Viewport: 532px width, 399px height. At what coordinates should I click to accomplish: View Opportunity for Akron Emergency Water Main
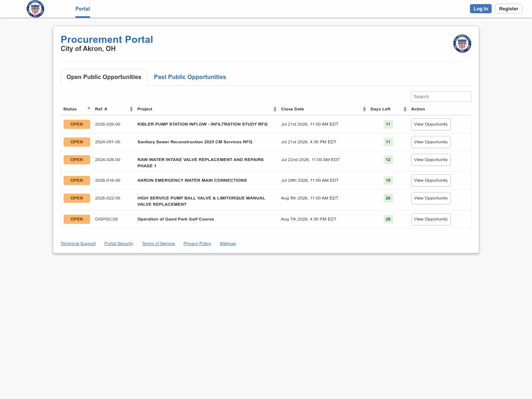tap(431, 180)
